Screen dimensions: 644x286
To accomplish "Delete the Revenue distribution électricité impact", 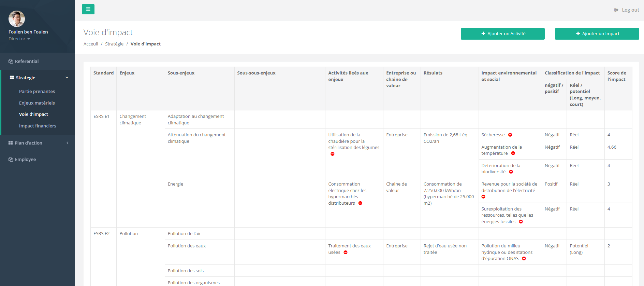I will click(483, 197).
